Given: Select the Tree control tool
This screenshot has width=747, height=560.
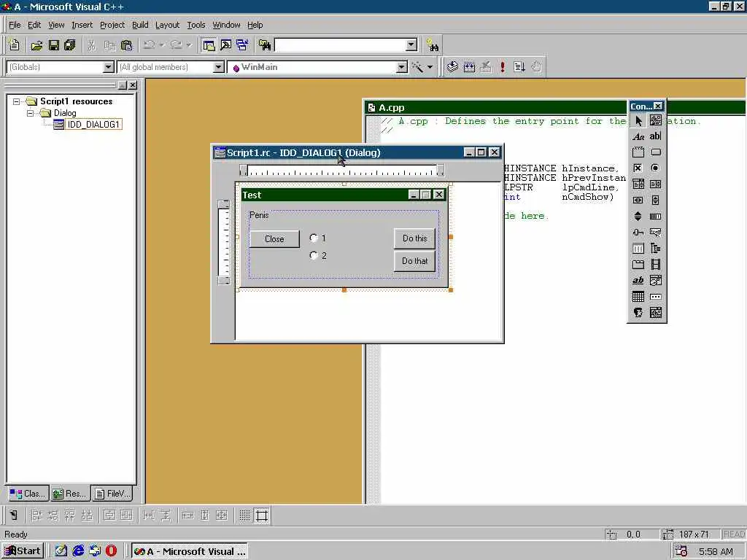Looking at the screenshot, I should [656, 249].
